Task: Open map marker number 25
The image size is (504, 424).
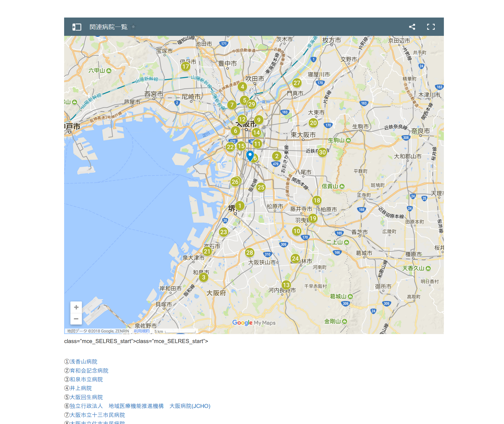Action: pyautogui.click(x=261, y=187)
